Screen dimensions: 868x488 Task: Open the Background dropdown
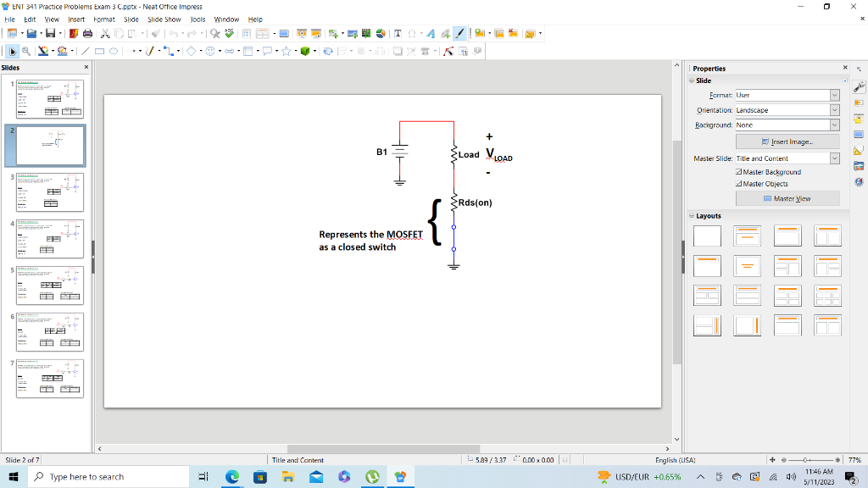[834, 124]
